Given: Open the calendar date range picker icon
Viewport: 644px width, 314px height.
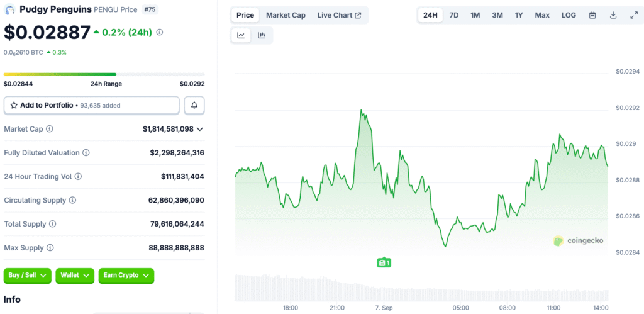Looking at the screenshot, I should (592, 15).
